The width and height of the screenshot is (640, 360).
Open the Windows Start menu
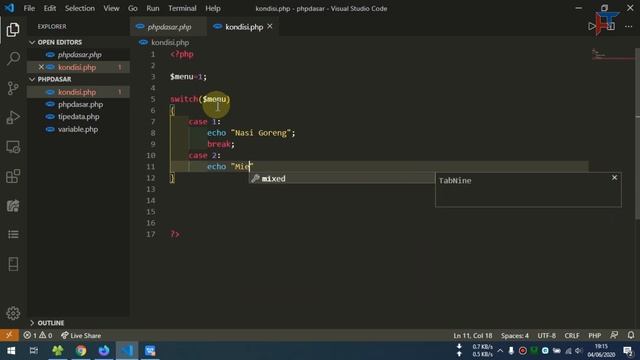point(11,351)
